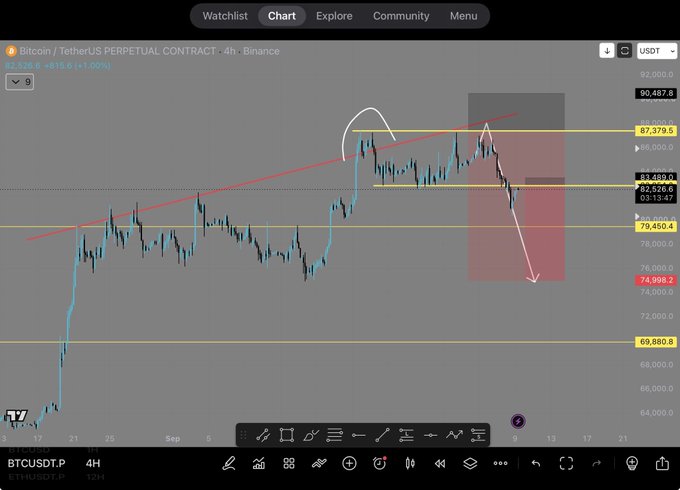This screenshot has width=680, height=490.
Task: Select the 79,450.4 yellow price label
Action: pyautogui.click(x=656, y=226)
